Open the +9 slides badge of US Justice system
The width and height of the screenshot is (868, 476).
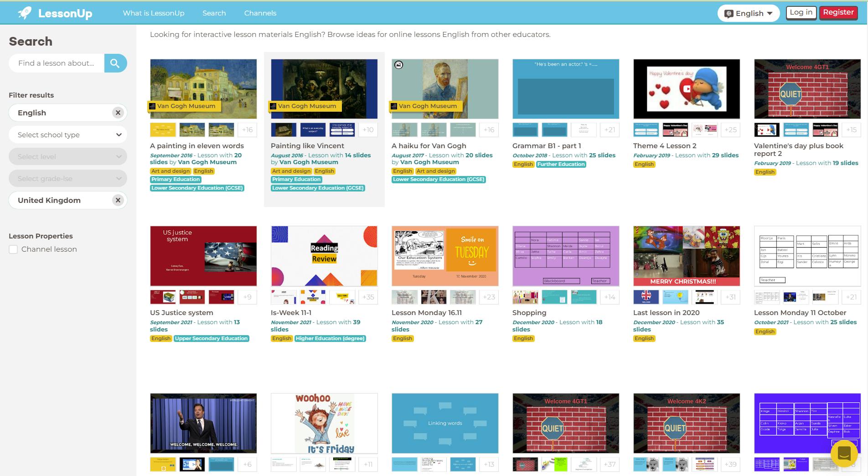pyautogui.click(x=247, y=297)
